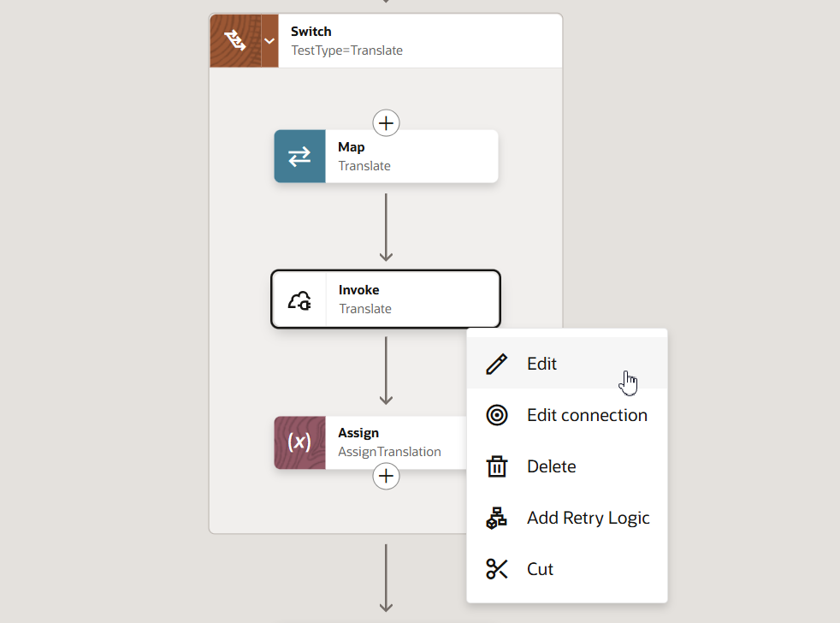
Task: Select the Invoke Translate node
Action: [386, 300]
